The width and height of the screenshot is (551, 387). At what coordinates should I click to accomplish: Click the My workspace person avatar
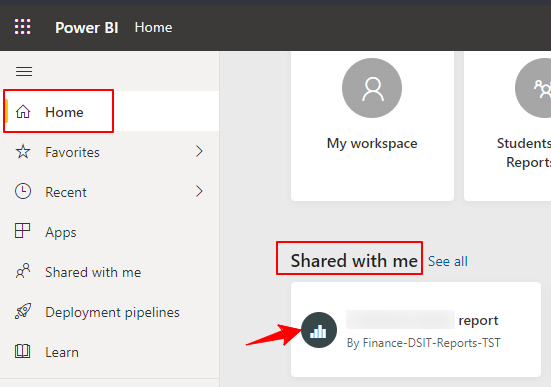tap(372, 88)
